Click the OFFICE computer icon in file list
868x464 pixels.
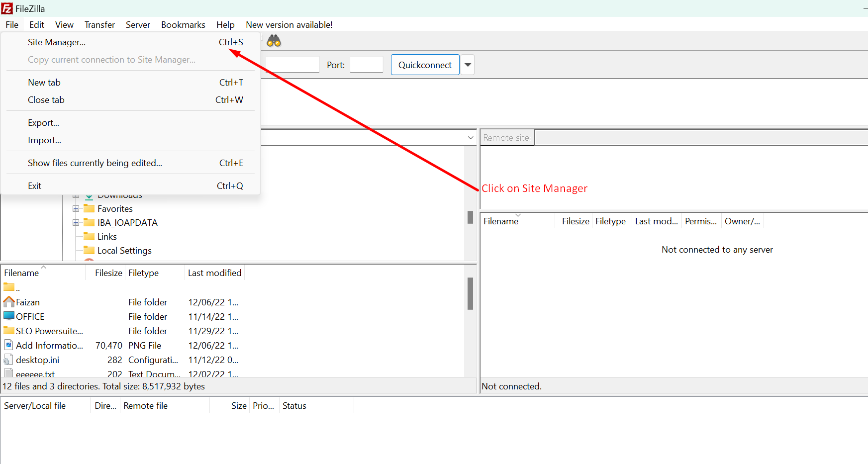(9, 316)
